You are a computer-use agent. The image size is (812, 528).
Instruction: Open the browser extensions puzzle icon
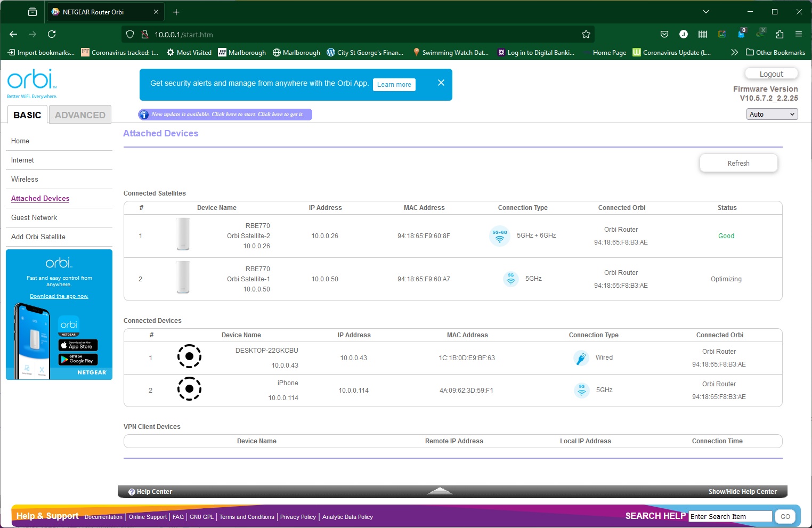coord(779,35)
